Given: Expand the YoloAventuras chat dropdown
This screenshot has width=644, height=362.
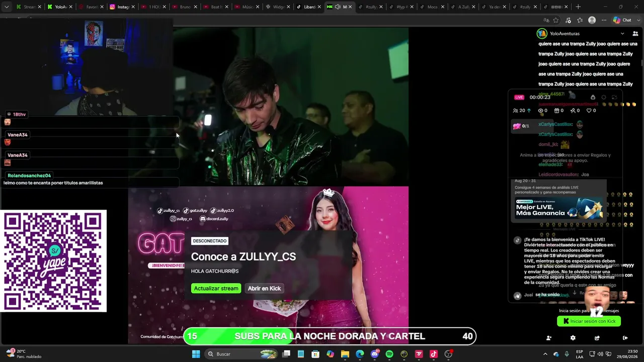Looking at the screenshot, I should click(622, 34).
